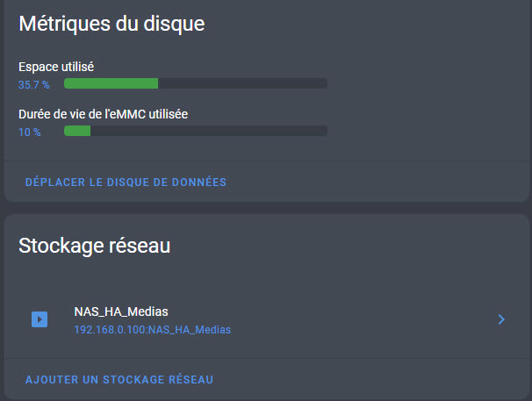This screenshot has height=401, width=532.
Task: Click the 192.168.0.100:NAS_HA_Medias address text
Action: (153, 330)
